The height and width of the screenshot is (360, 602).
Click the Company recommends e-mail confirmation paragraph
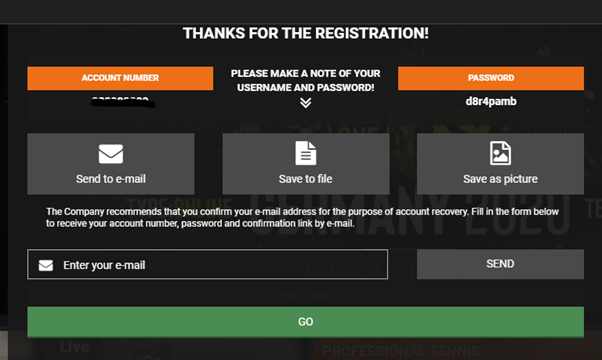coord(302,218)
